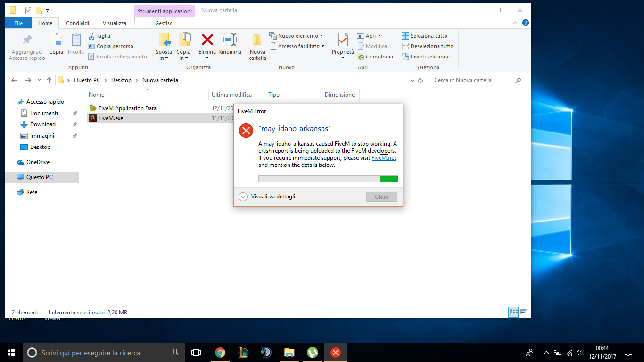Open Desktop in the sidebar
The image size is (644, 362).
tap(40, 147)
